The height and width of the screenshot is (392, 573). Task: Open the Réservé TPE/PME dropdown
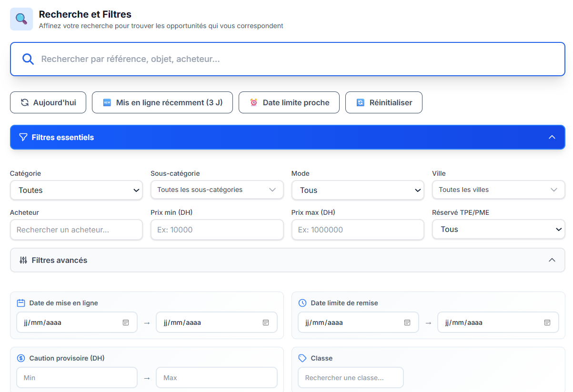point(498,229)
